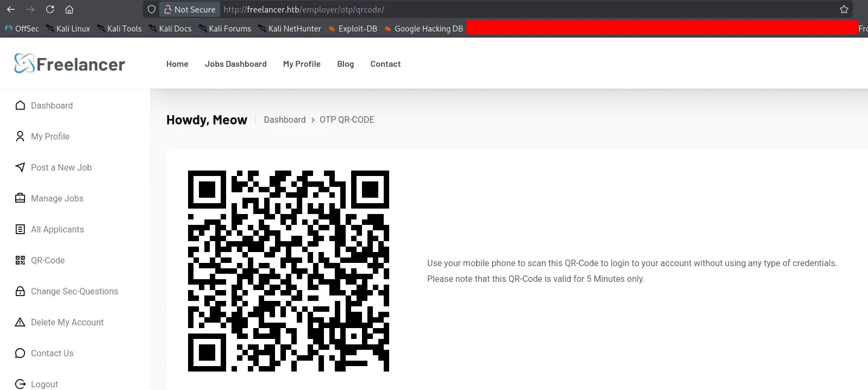Click the QR-Code scan instruction text
The image size is (868, 390).
(632, 263)
